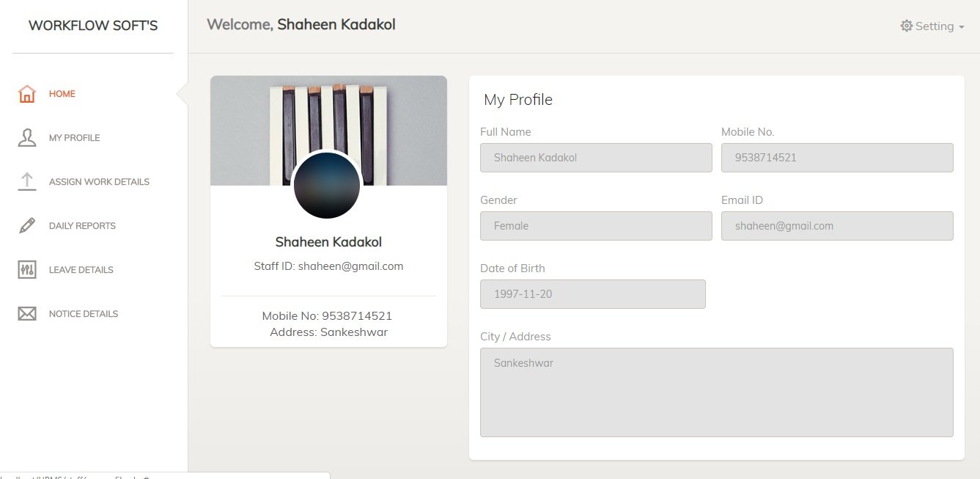Open the LEAVE DETAILS sidebar label

click(81, 270)
